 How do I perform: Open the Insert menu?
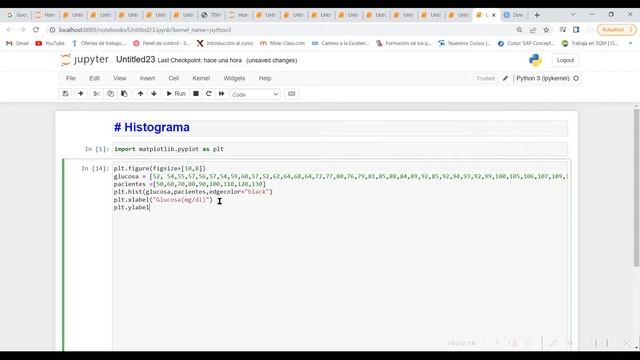click(x=147, y=78)
